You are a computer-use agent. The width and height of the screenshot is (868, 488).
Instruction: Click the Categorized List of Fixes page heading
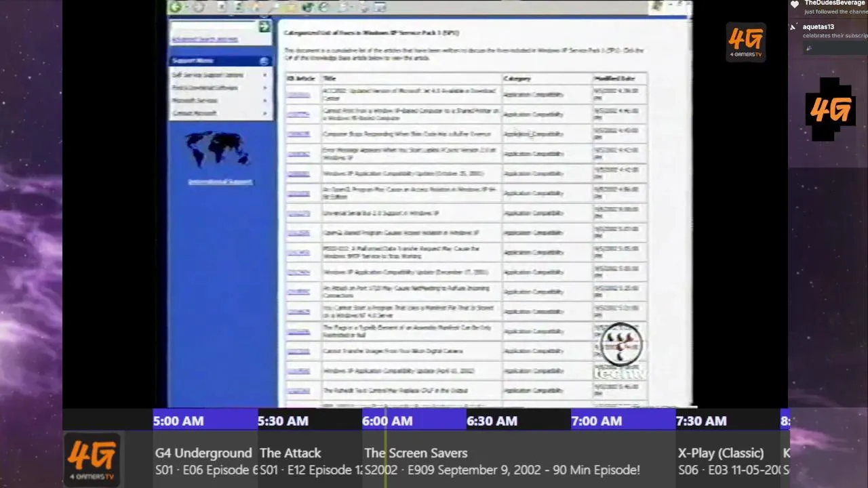[x=372, y=33]
